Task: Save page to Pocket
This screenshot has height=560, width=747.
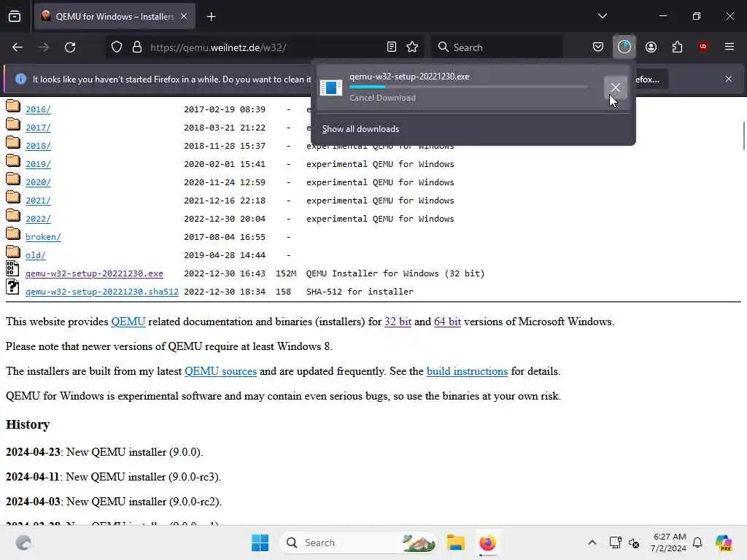Action: coord(598,47)
